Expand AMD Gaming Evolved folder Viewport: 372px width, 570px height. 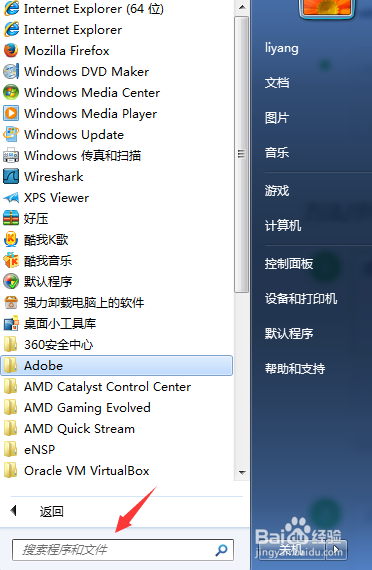[x=117, y=408]
